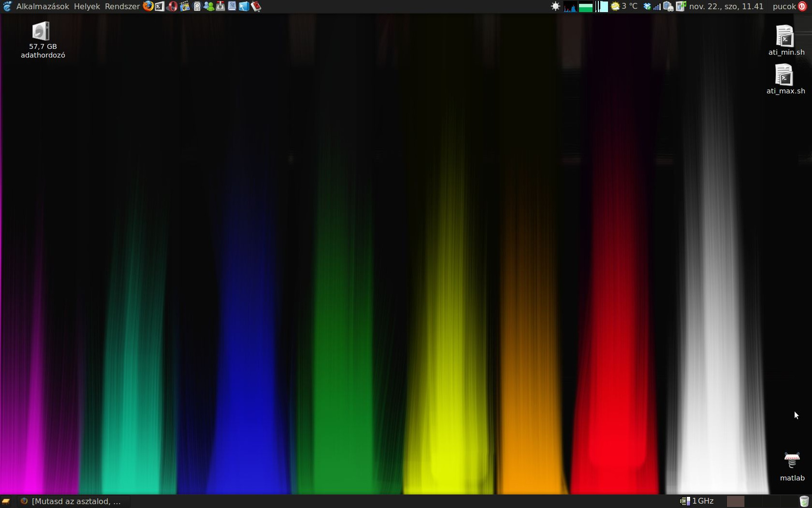Open the weather applet showing 3 °C

(624, 7)
